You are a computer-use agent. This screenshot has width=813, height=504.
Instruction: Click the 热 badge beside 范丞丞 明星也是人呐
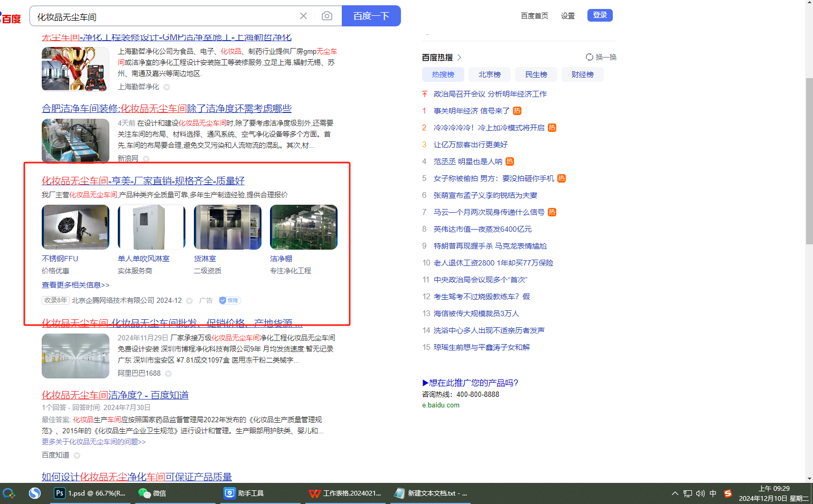point(510,161)
